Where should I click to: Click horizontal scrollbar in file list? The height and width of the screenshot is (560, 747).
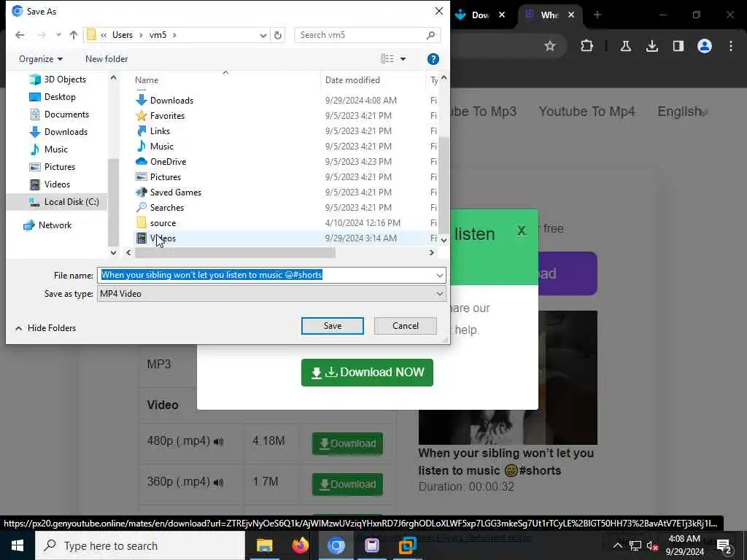[x=236, y=253]
